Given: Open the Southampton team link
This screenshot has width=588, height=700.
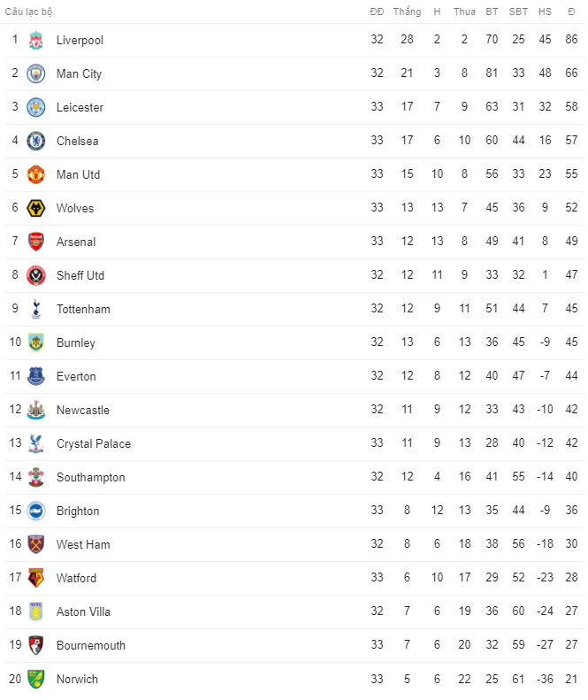Looking at the screenshot, I should (x=90, y=477).
